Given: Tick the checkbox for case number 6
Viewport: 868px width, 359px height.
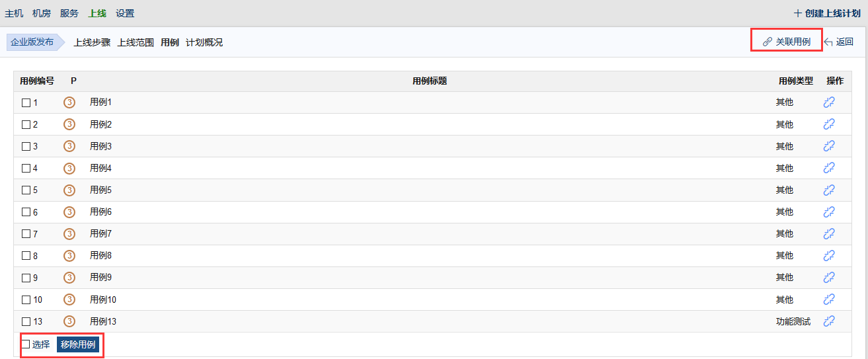Looking at the screenshot, I should tap(26, 212).
